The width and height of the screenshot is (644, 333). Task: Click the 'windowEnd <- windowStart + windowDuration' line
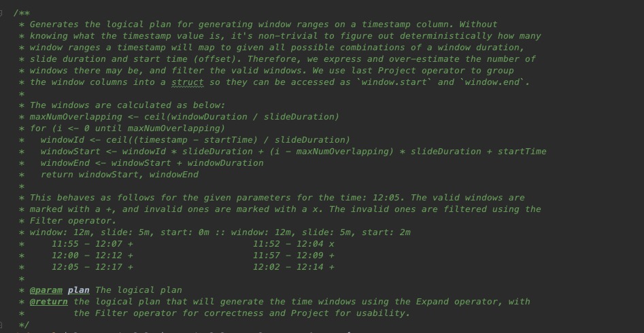(152, 163)
